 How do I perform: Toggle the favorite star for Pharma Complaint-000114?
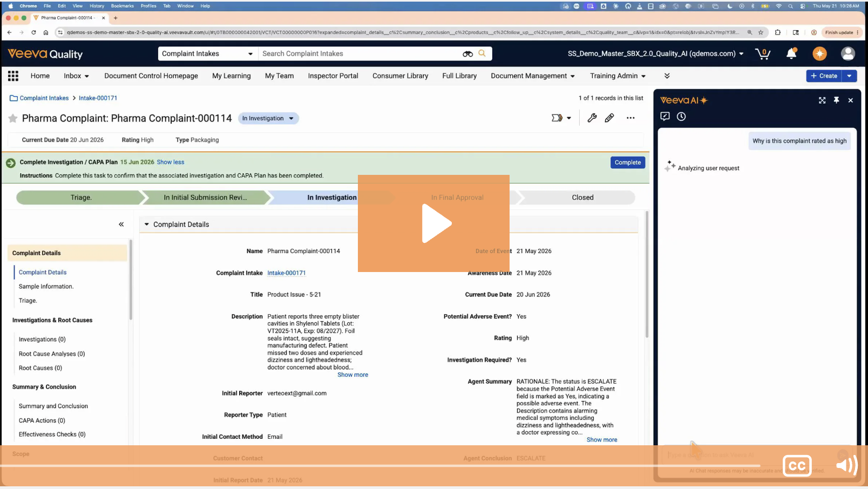13,118
